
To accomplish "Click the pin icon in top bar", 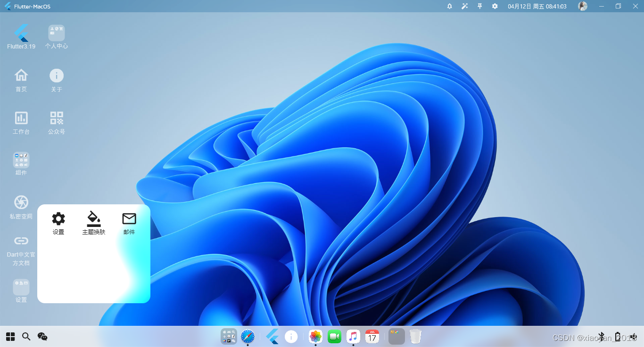I will tap(479, 6).
